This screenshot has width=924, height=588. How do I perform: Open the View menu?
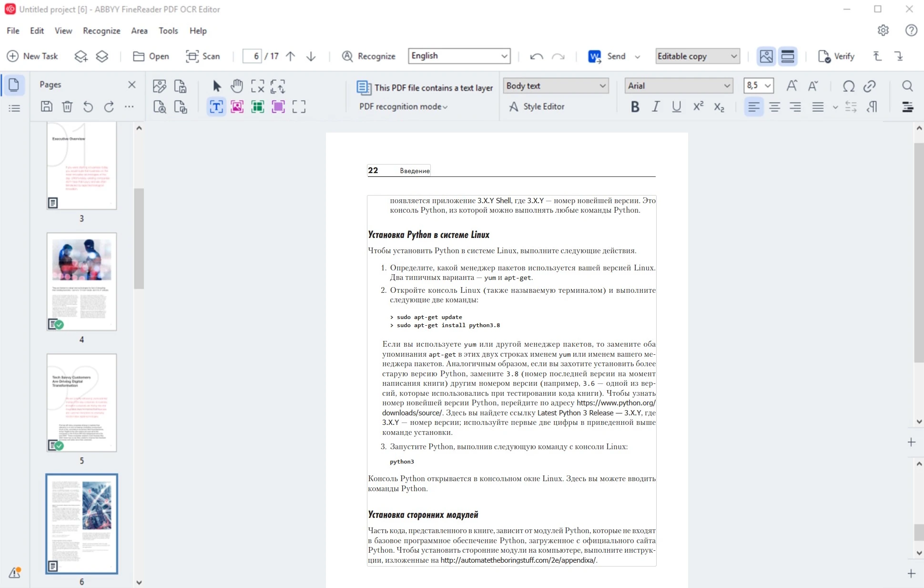[x=63, y=31]
